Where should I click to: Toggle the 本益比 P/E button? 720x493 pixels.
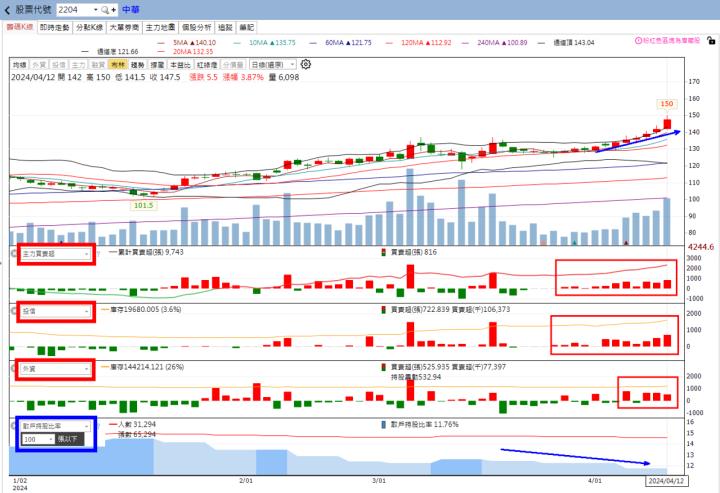click(180, 65)
